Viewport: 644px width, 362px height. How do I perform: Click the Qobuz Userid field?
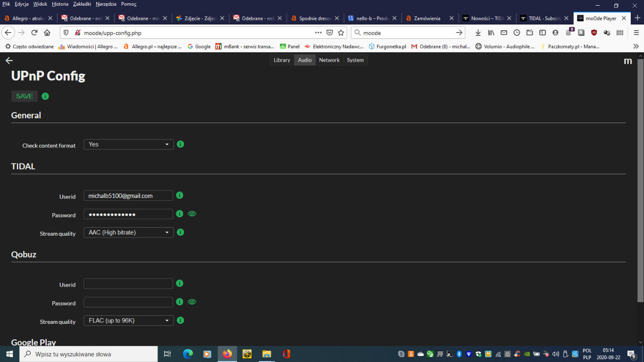pos(128,284)
